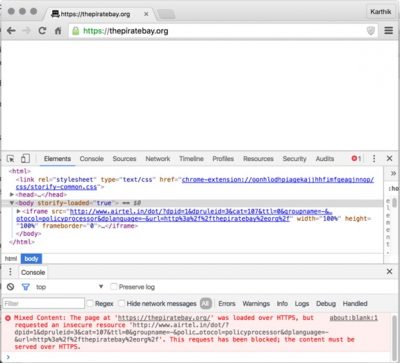Follow the about:blank:1 source link
This screenshot has height=363, width=400.
click(x=354, y=318)
